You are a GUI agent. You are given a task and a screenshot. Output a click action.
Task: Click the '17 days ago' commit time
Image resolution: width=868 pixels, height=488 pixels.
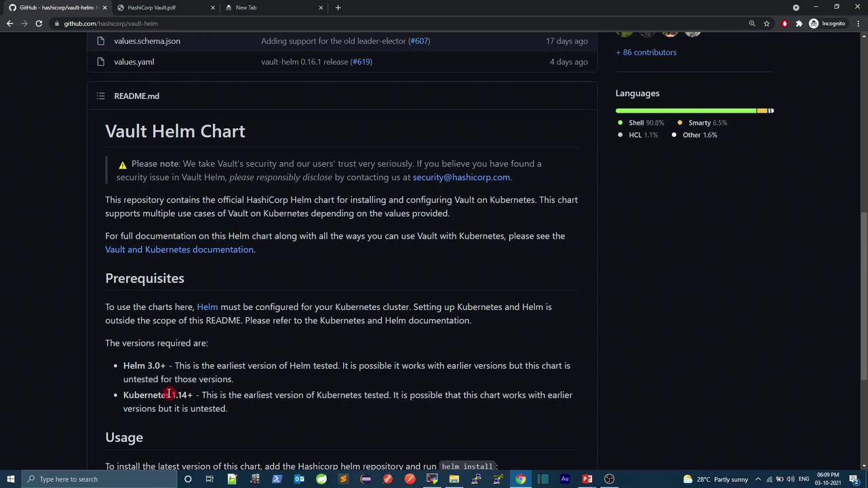coord(567,41)
